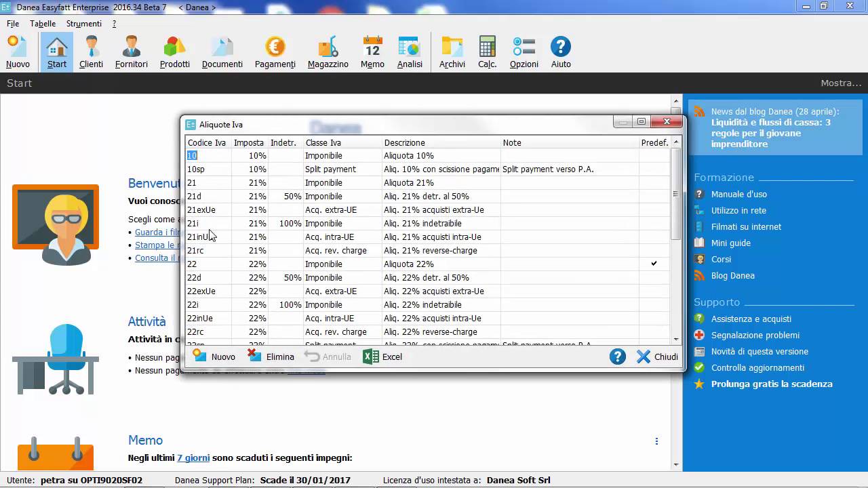868x488 pixels.
Task: Open the Clienti section in toolbar
Action: (91, 52)
